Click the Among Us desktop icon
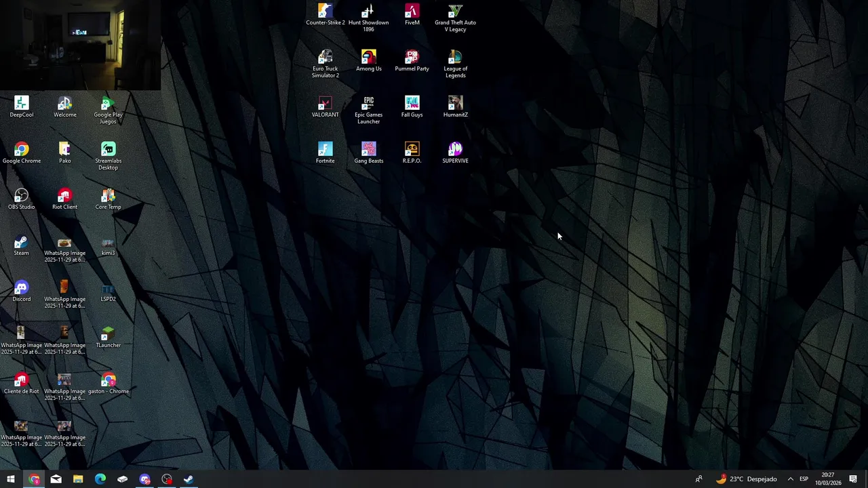The image size is (868, 488). (x=368, y=60)
